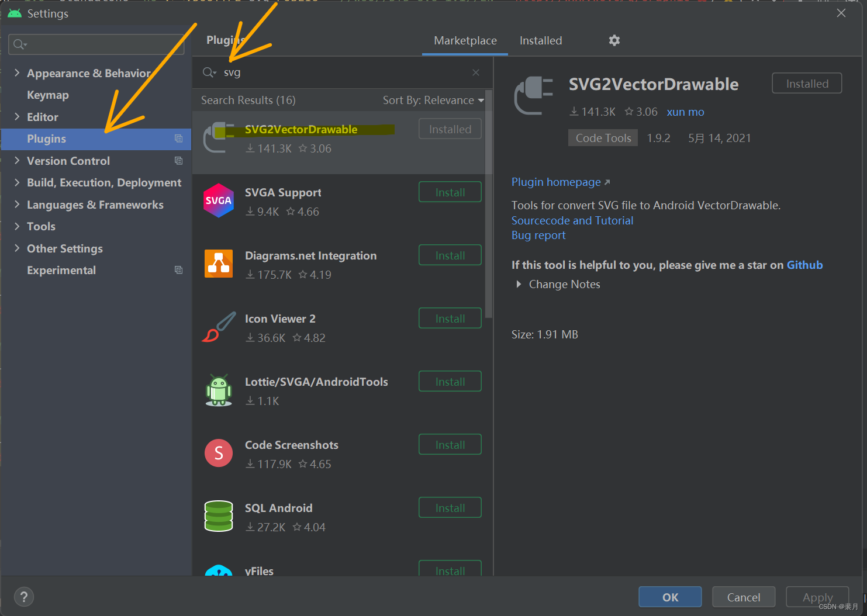Click project-level icon beside Plugins
867x616 pixels.
(x=179, y=139)
